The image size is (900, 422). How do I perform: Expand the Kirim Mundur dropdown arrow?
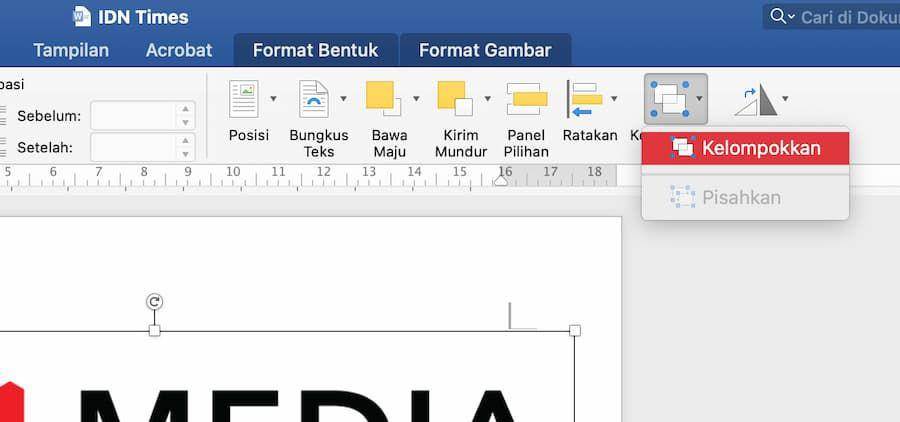point(487,99)
